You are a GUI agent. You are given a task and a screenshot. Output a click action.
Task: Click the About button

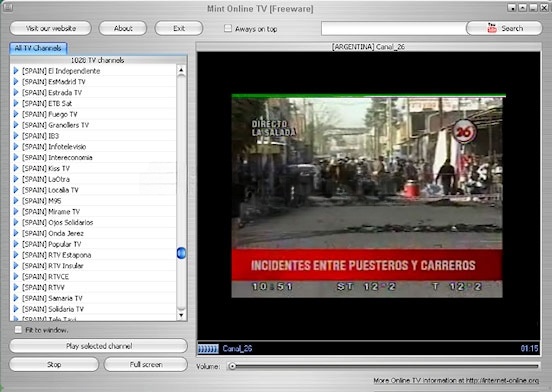(x=123, y=28)
